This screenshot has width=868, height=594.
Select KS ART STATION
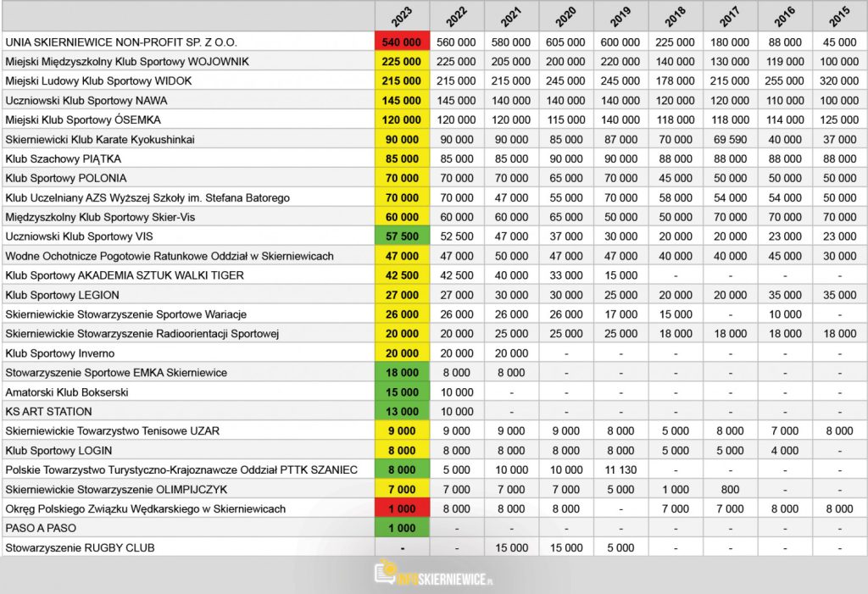[48, 412]
